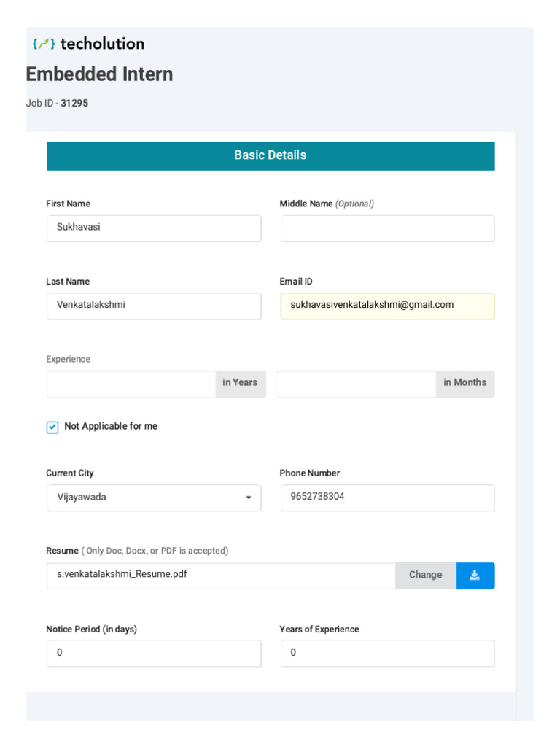560x747 pixels.
Task: Click the in Years unit label
Action: (x=240, y=384)
